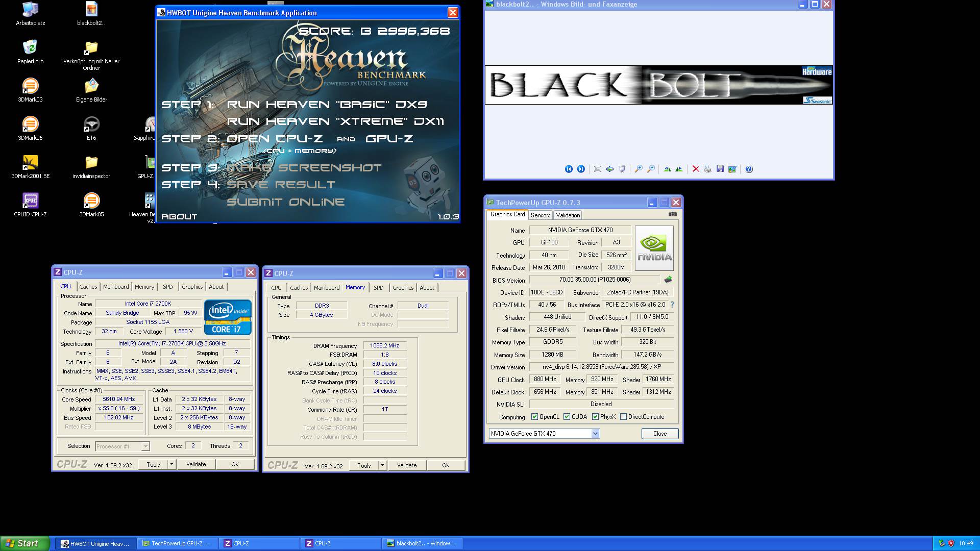This screenshot has width=980, height=551.
Task: Show image at actual size in picture viewer
Action: 610,169
